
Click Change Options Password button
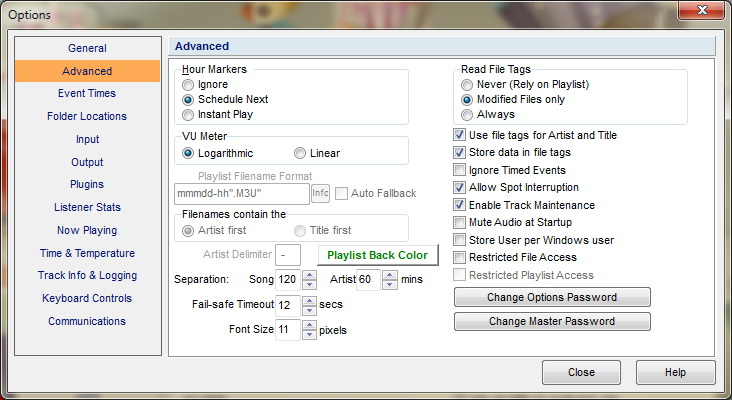click(x=552, y=297)
